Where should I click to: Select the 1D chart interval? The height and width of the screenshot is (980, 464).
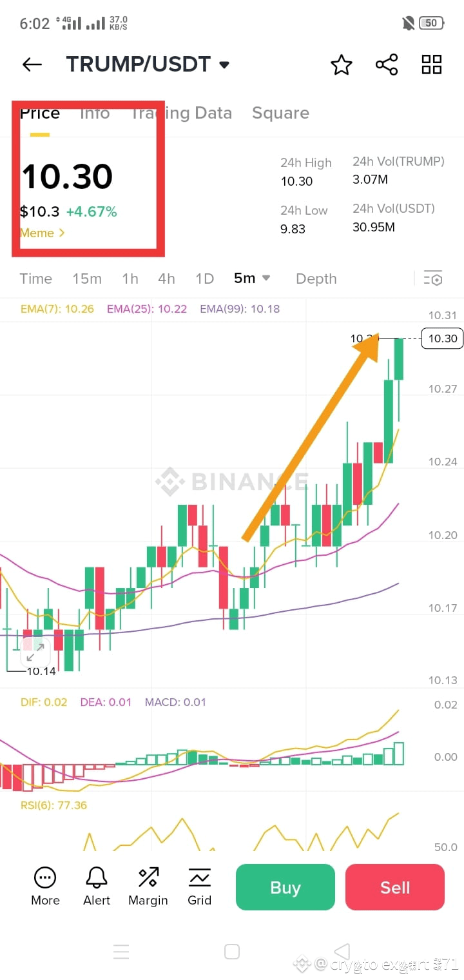(204, 279)
